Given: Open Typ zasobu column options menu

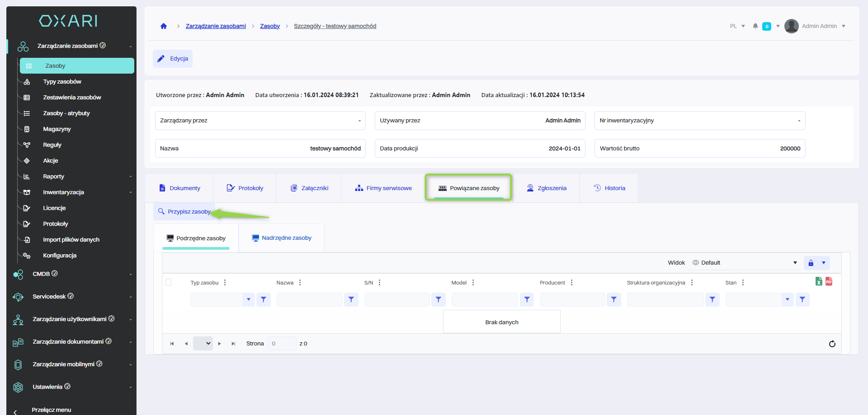Looking at the screenshot, I should (x=225, y=283).
